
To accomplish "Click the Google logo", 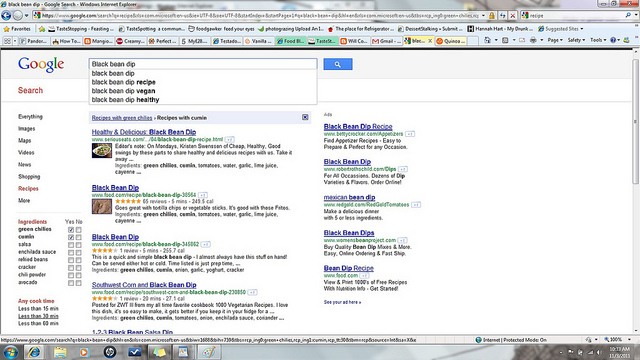I will [x=41, y=64].
